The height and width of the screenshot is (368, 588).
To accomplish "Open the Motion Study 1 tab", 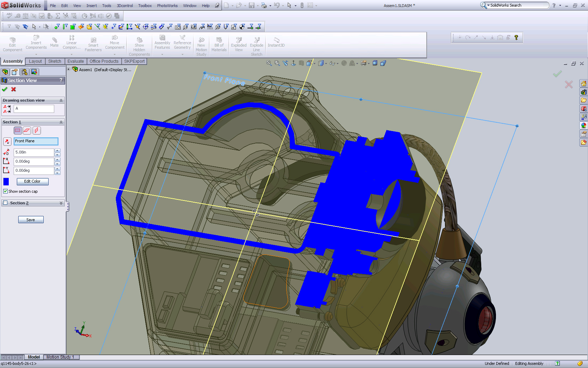I will pos(60,357).
